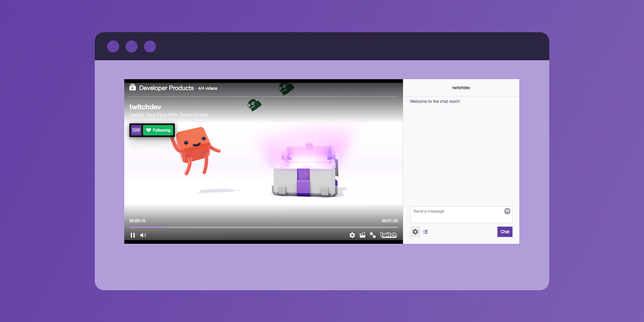Click the twitchdev channel name in the video
644x322 pixels.
click(145, 107)
